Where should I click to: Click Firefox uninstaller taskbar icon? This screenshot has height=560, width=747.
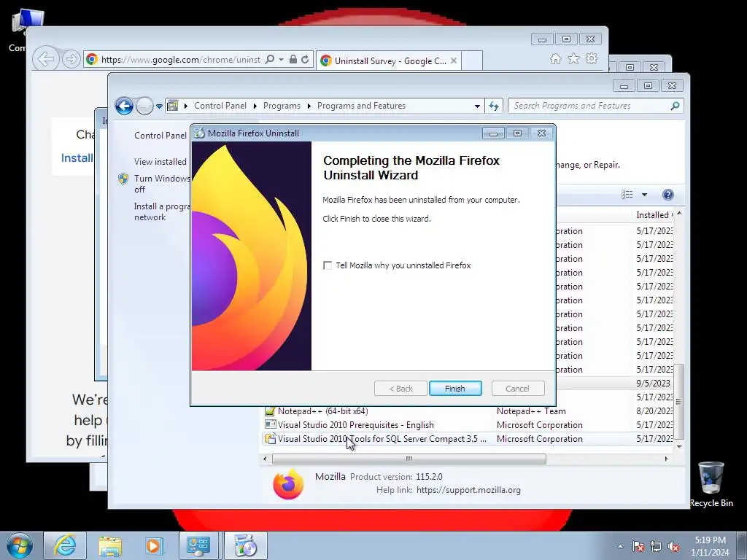[x=245, y=545]
